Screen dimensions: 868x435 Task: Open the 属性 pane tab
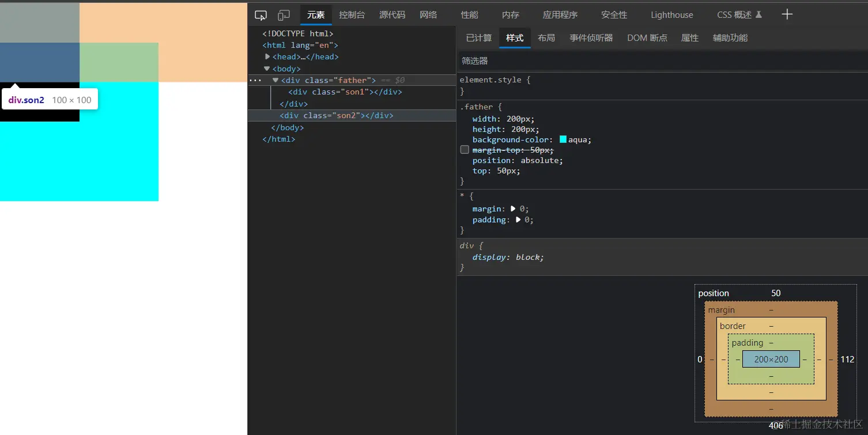click(690, 38)
